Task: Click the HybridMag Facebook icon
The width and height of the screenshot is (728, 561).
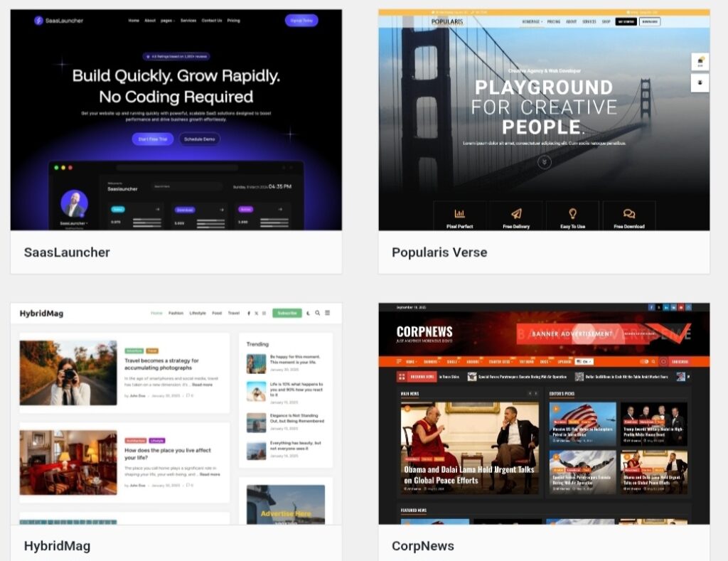Action: (249, 313)
